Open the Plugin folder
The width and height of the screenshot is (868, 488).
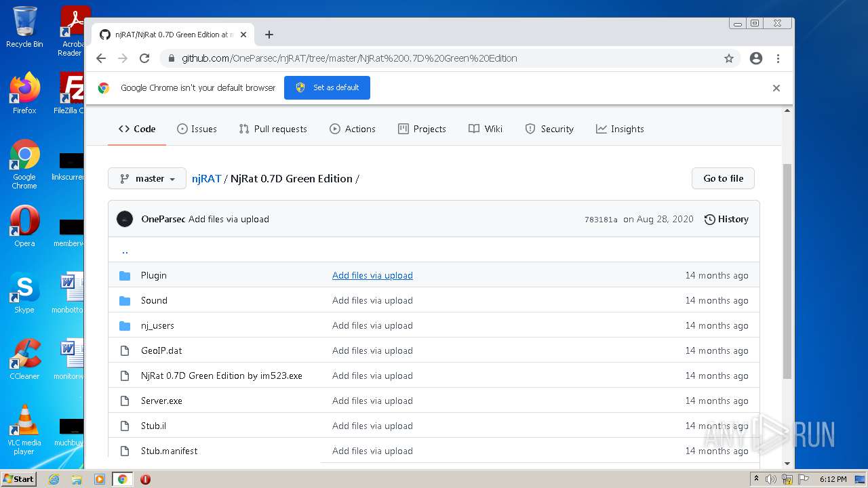(154, 275)
